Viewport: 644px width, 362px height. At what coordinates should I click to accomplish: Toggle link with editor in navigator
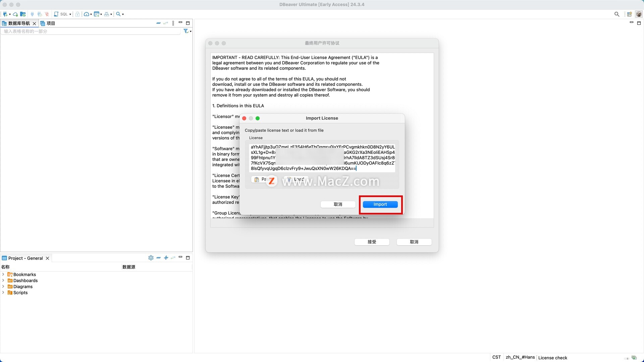coord(166,23)
